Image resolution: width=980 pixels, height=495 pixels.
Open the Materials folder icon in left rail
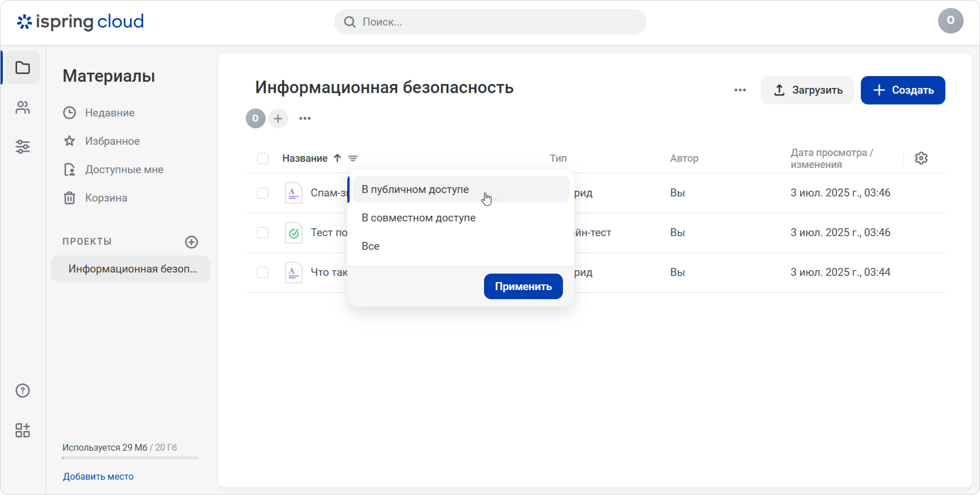pos(22,68)
